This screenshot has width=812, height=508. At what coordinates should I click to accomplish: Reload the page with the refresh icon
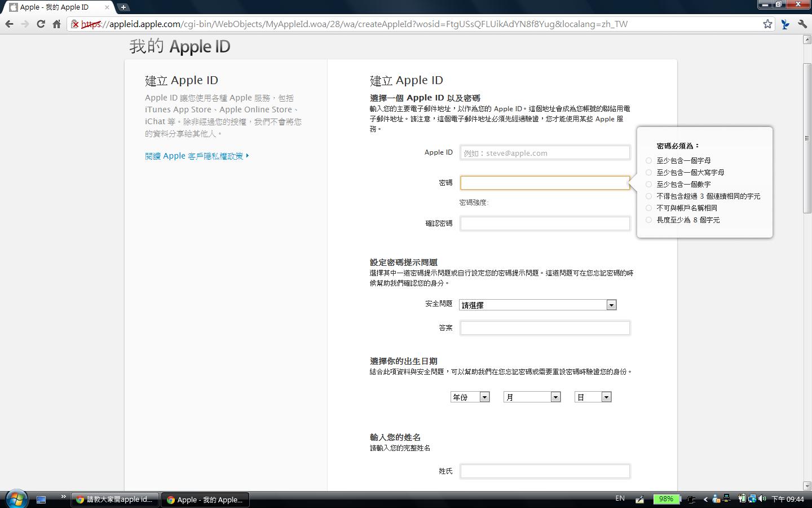41,24
